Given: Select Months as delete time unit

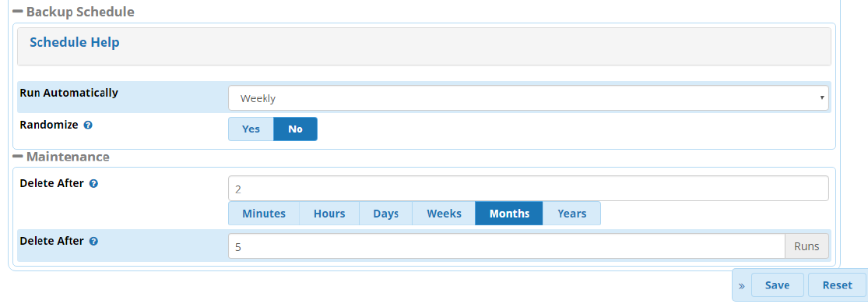Looking at the screenshot, I should pos(508,214).
